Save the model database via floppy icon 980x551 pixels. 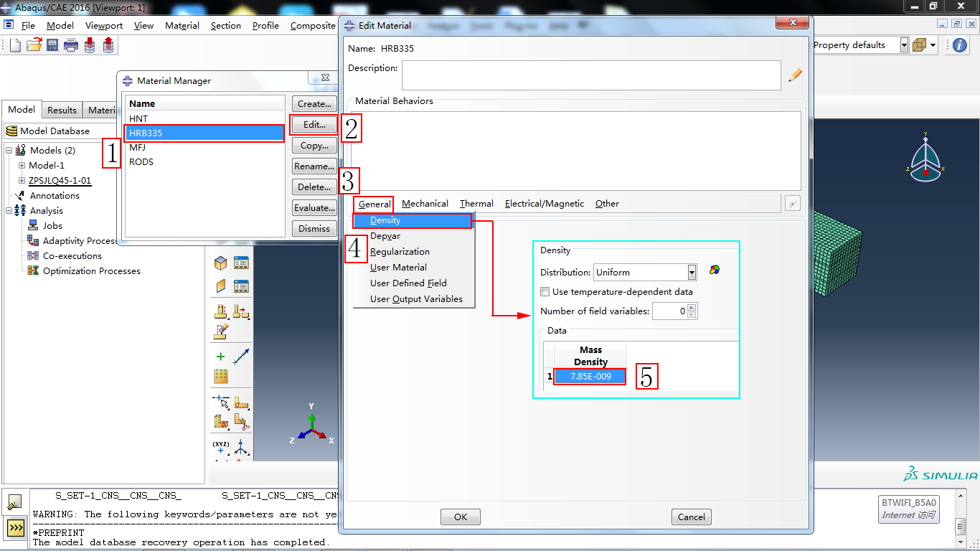point(52,45)
